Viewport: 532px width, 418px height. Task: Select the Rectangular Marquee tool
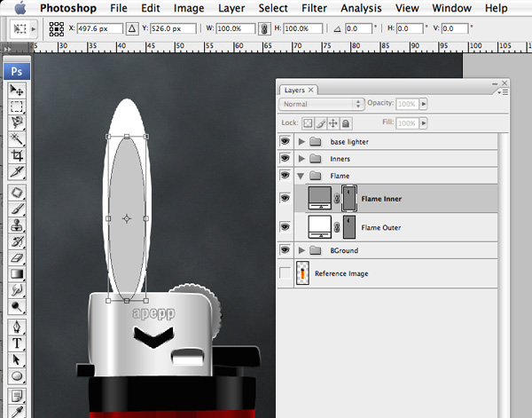click(16, 106)
